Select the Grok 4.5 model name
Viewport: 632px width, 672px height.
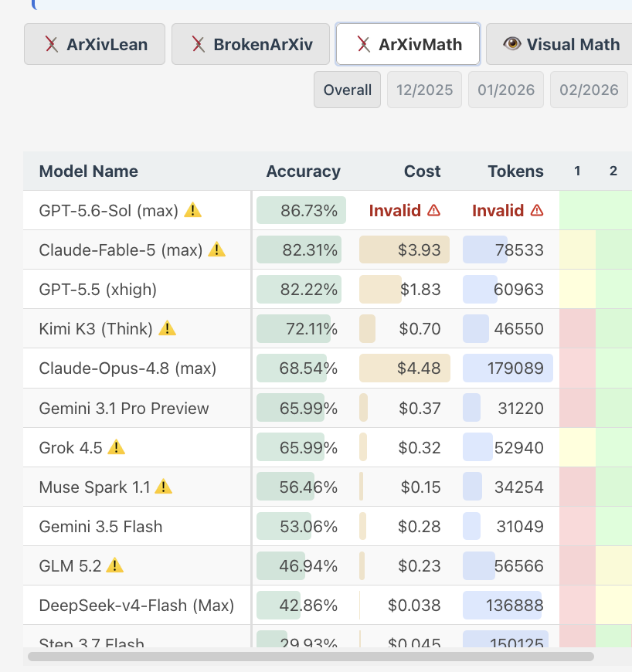(x=71, y=448)
